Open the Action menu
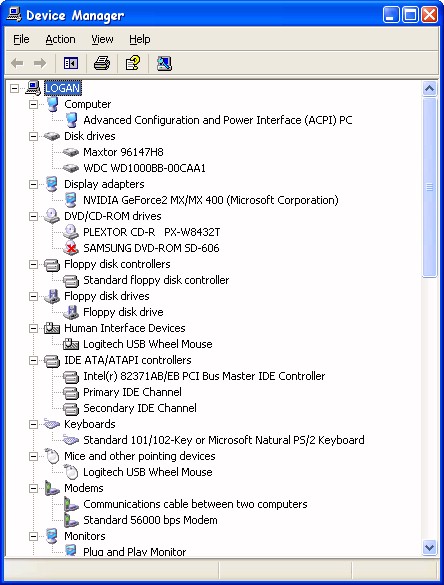Viewport: 444px width, 585px height. coord(60,39)
